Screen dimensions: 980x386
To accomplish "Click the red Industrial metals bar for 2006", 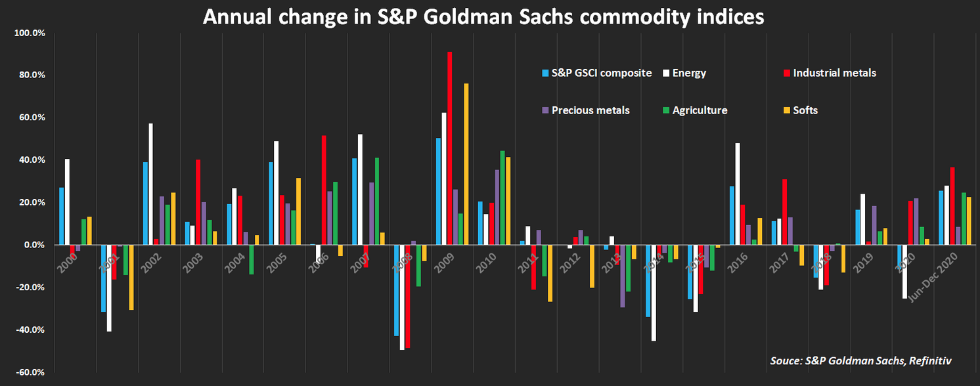I will [x=324, y=190].
